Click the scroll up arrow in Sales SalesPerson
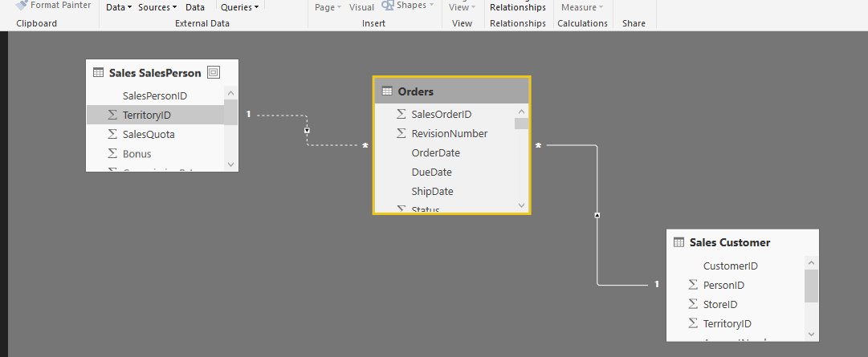 point(230,94)
